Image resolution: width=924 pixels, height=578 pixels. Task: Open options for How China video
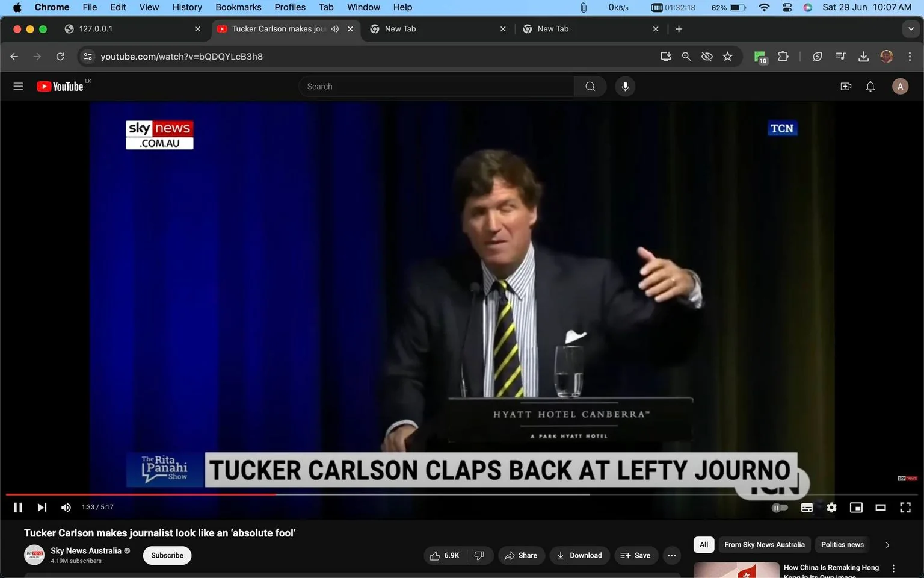894,568
